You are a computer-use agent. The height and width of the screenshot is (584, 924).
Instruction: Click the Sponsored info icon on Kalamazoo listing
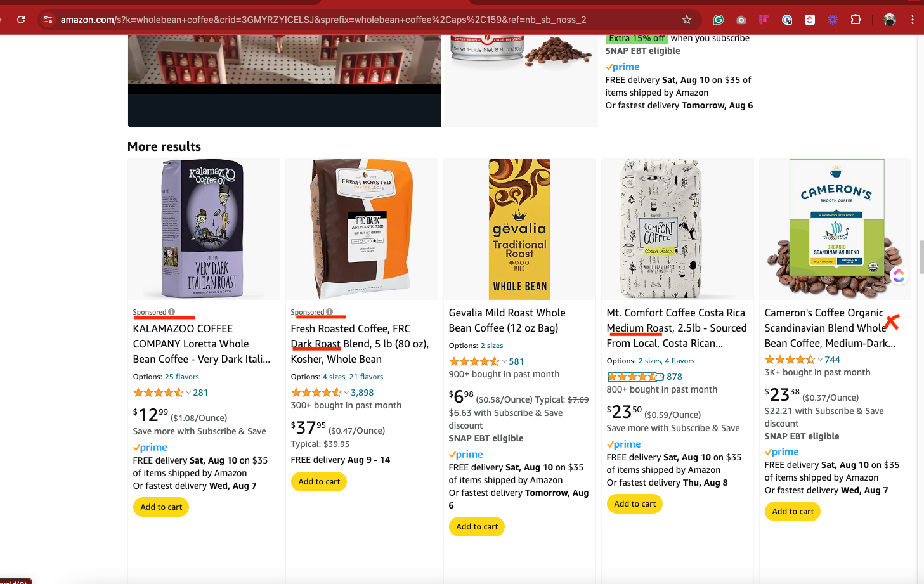(x=171, y=312)
